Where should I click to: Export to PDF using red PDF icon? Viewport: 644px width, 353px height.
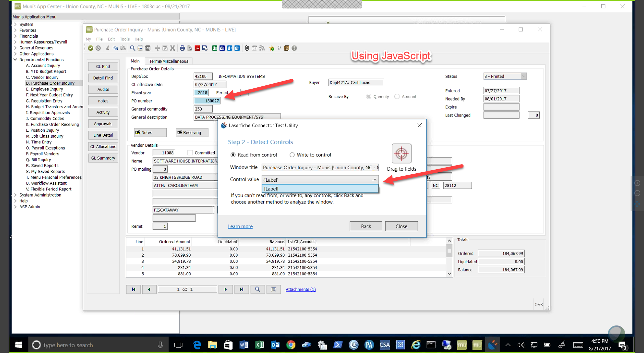(197, 48)
